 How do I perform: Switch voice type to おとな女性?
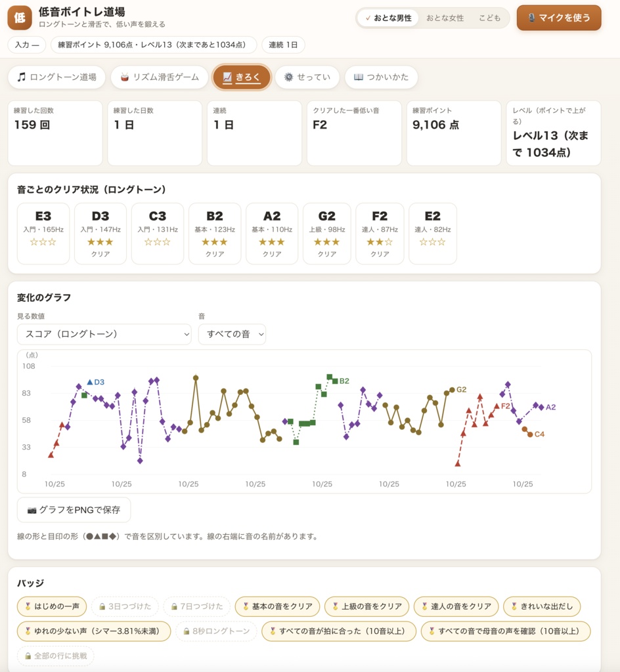[445, 18]
